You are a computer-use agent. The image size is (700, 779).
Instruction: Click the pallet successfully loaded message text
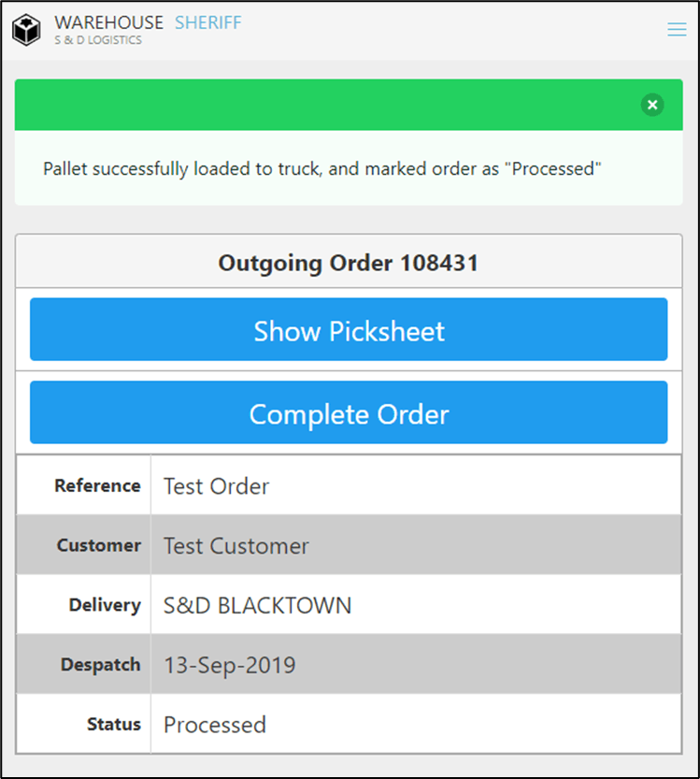point(321,169)
